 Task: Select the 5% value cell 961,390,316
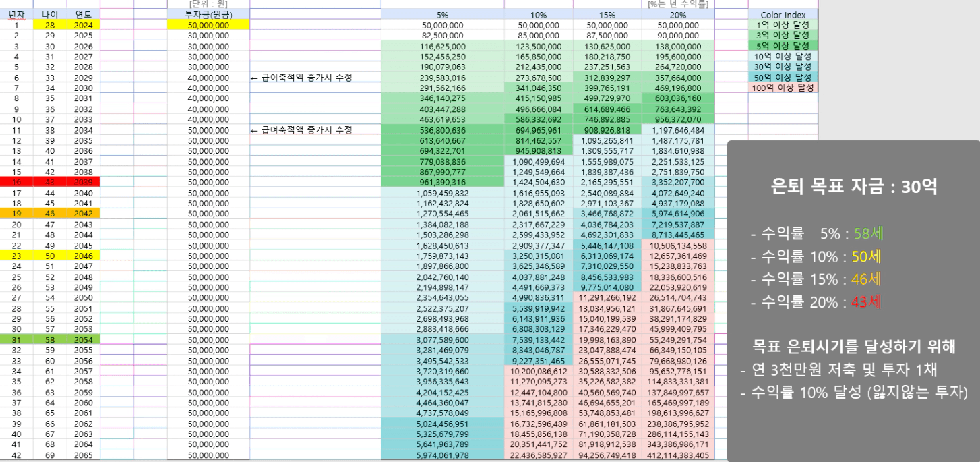click(442, 182)
